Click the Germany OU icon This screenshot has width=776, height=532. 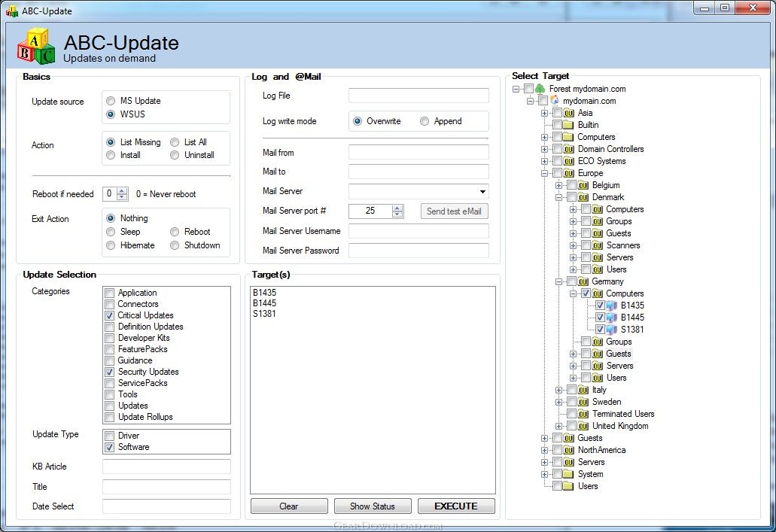click(583, 281)
